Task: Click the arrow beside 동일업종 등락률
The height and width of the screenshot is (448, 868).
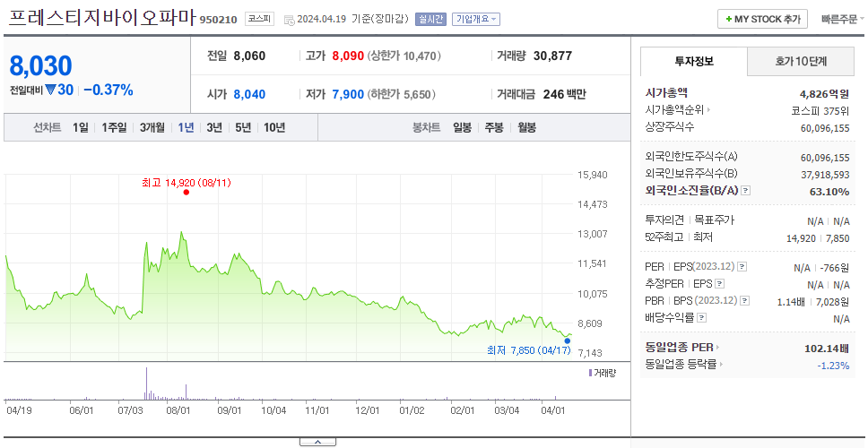Action: coord(723,365)
